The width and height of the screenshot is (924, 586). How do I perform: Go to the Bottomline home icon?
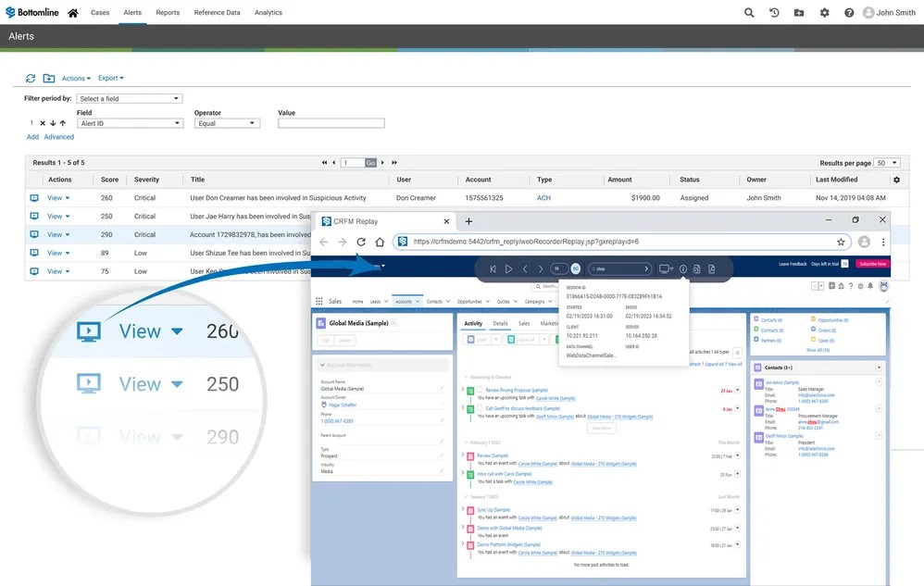(x=73, y=12)
